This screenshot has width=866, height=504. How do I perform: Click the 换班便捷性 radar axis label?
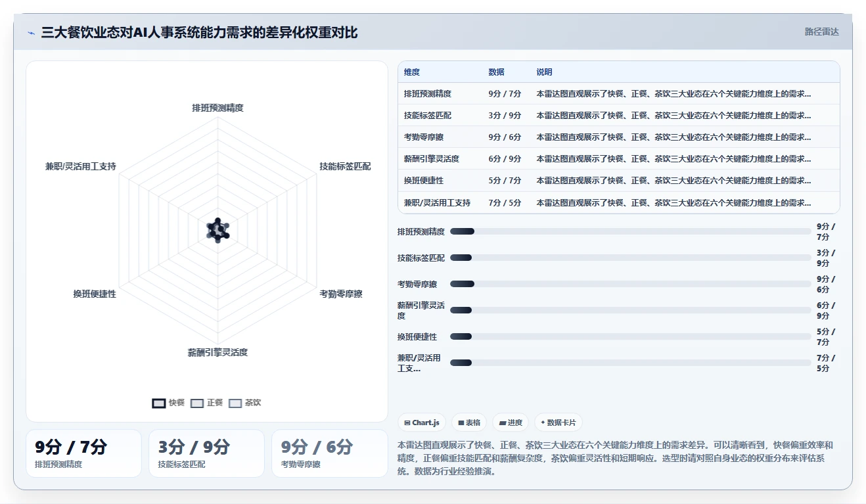pyautogui.click(x=95, y=294)
